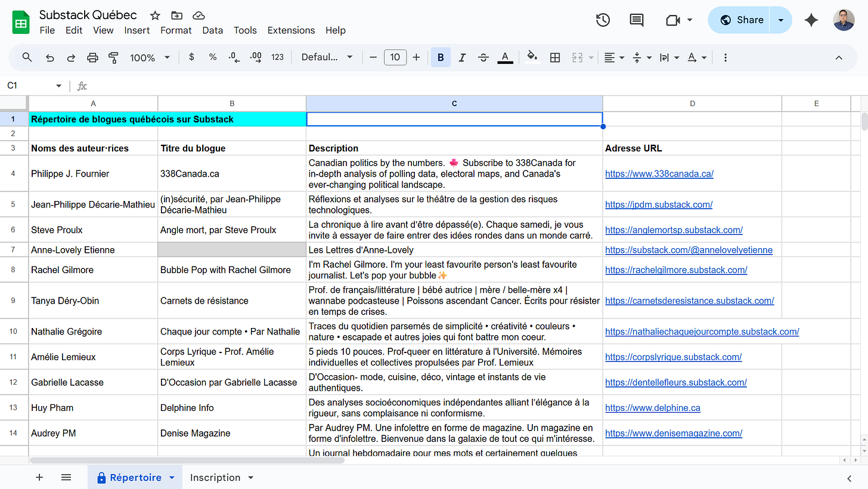Open the Edit menu

pyautogui.click(x=74, y=30)
